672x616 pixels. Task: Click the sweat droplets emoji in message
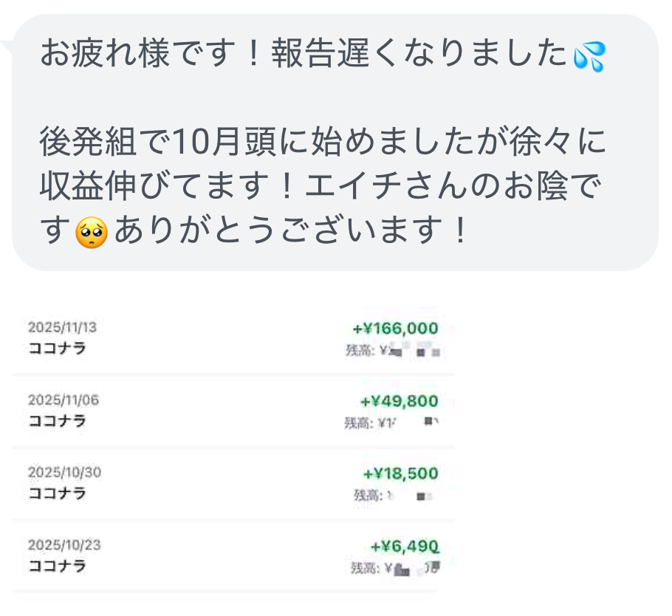click(x=589, y=57)
